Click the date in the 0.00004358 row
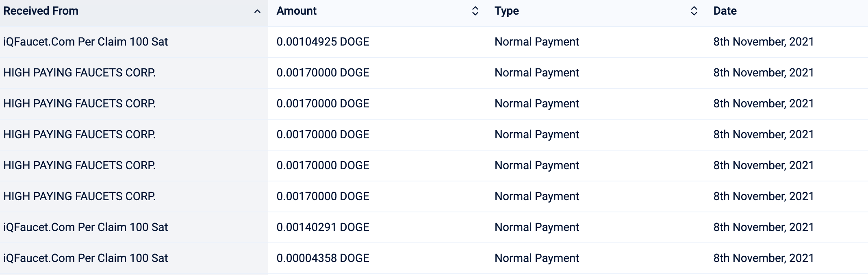868x275 pixels. pos(763,258)
